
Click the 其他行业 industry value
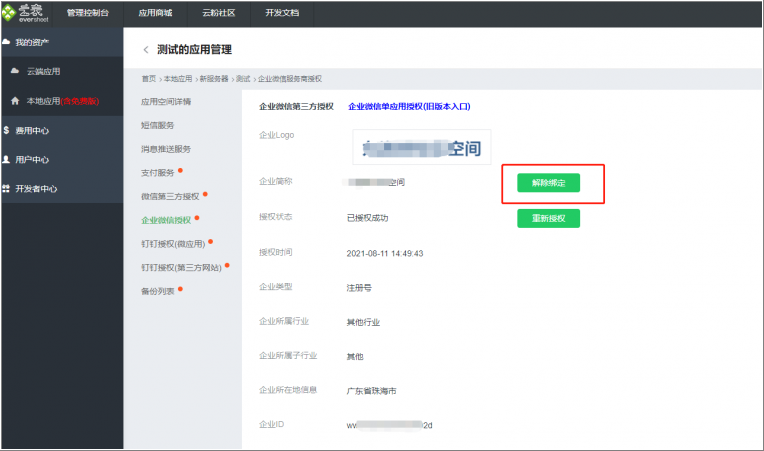point(363,322)
